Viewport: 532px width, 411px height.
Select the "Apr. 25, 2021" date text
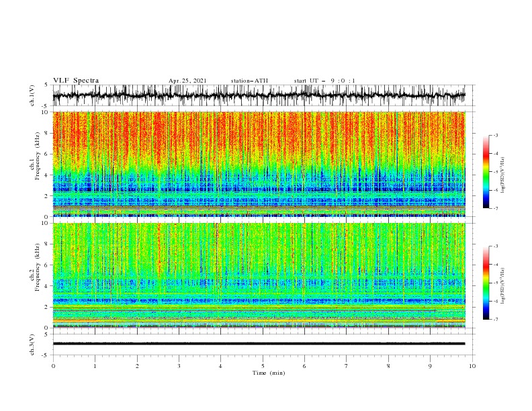coord(187,81)
